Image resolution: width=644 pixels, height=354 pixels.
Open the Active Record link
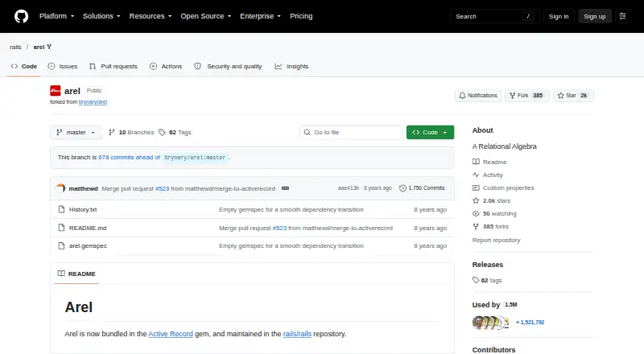pyautogui.click(x=171, y=334)
